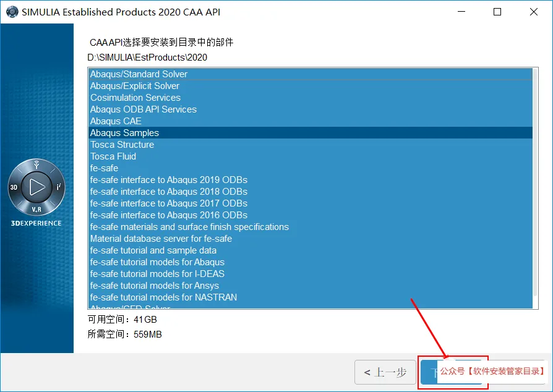Select fe-safe tutorial models for I-DEAS

tap(311, 274)
